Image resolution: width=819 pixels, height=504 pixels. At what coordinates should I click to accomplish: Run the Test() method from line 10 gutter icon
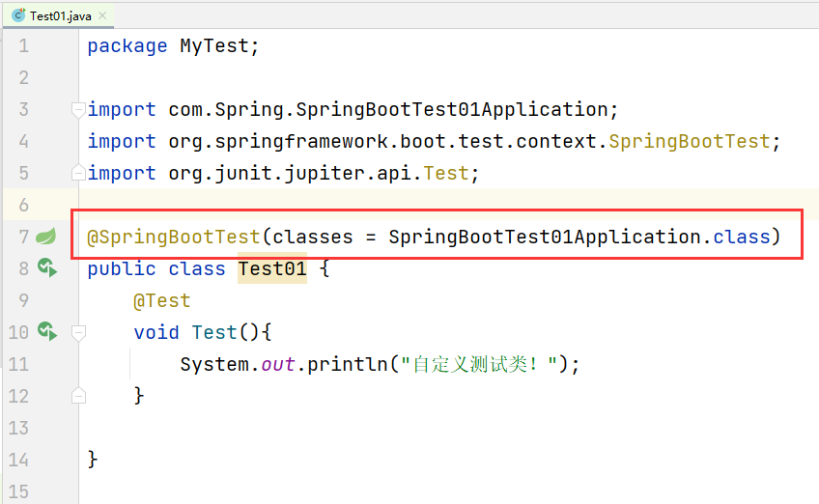pos(47,331)
